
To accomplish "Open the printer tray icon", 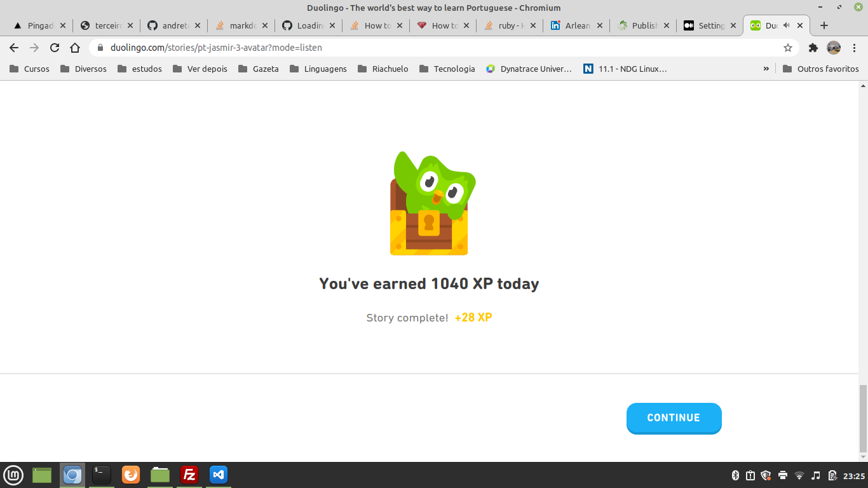I will click(783, 475).
